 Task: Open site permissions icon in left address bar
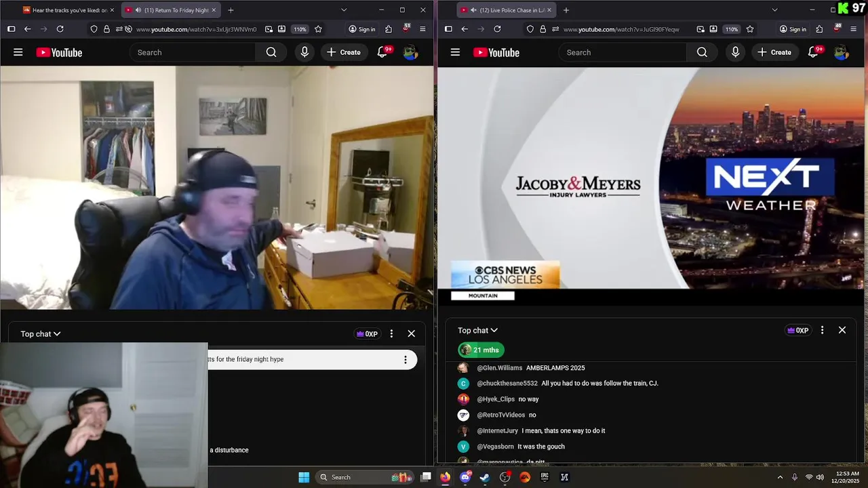(119, 29)
